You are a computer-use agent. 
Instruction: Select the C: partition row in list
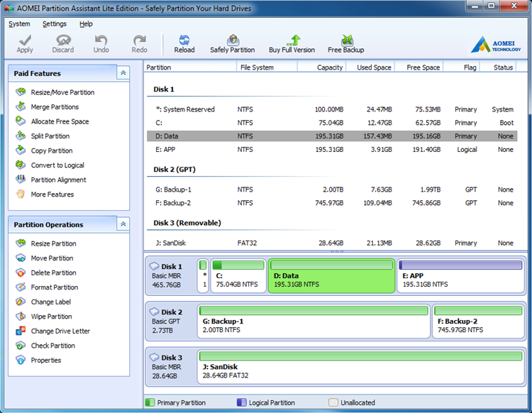(x=332, y=123)
